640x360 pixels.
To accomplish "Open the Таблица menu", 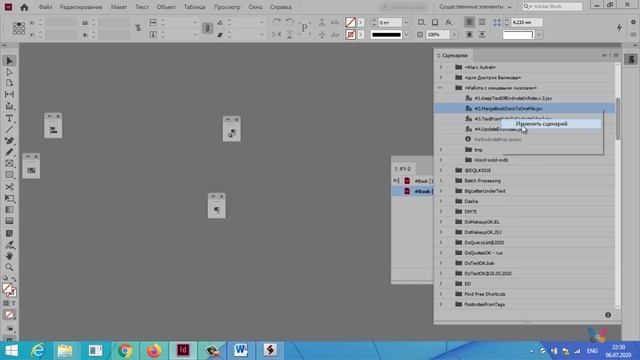I will coord(194,7).
